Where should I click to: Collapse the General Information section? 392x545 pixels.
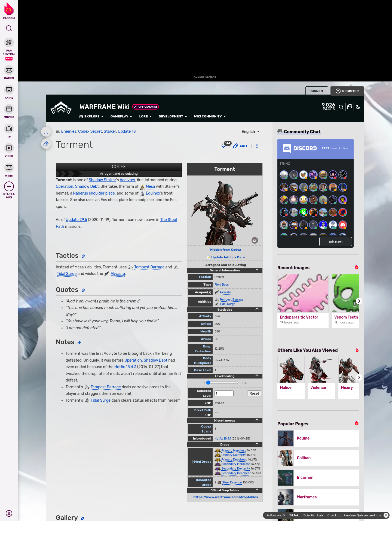click(257, 270)
